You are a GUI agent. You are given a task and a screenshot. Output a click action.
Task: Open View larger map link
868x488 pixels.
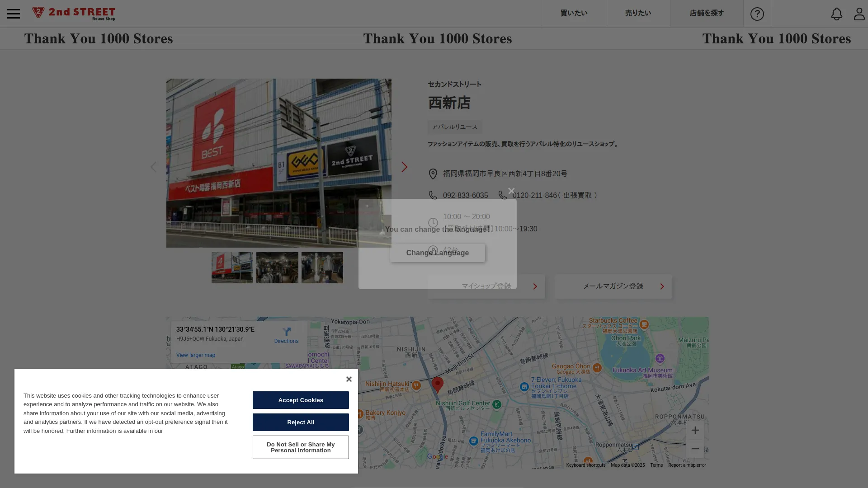[196, 355]
